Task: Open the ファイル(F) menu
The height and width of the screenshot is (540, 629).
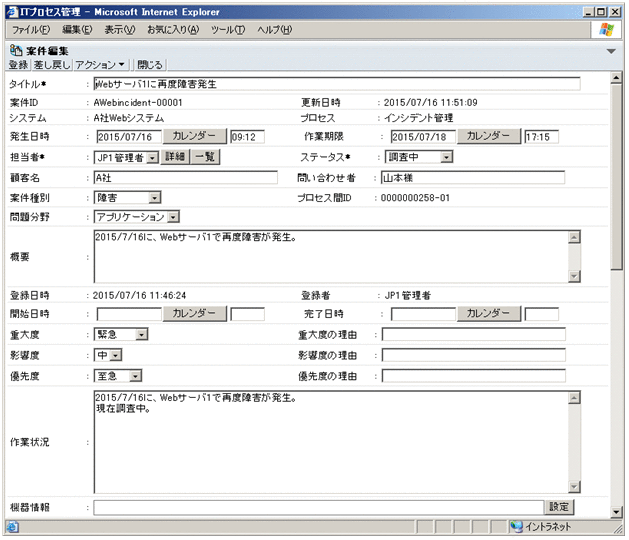Action: 31,30
